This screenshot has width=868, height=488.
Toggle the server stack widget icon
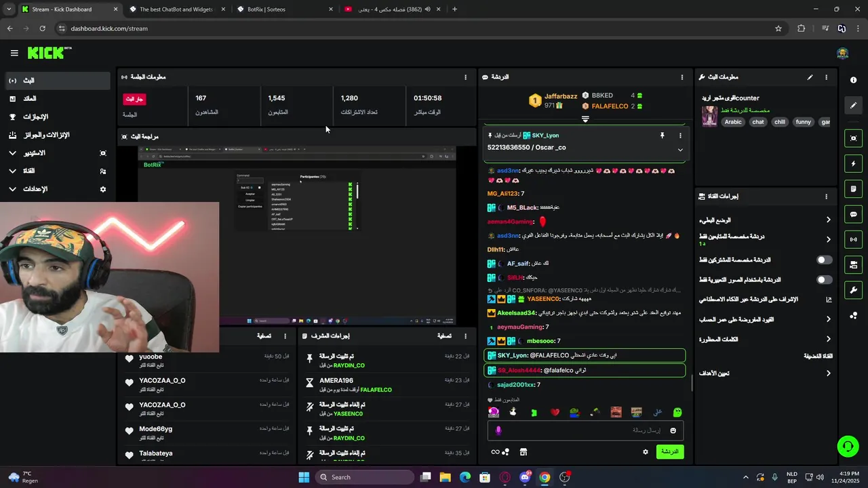pyautogui.click(x=853, y=264)
